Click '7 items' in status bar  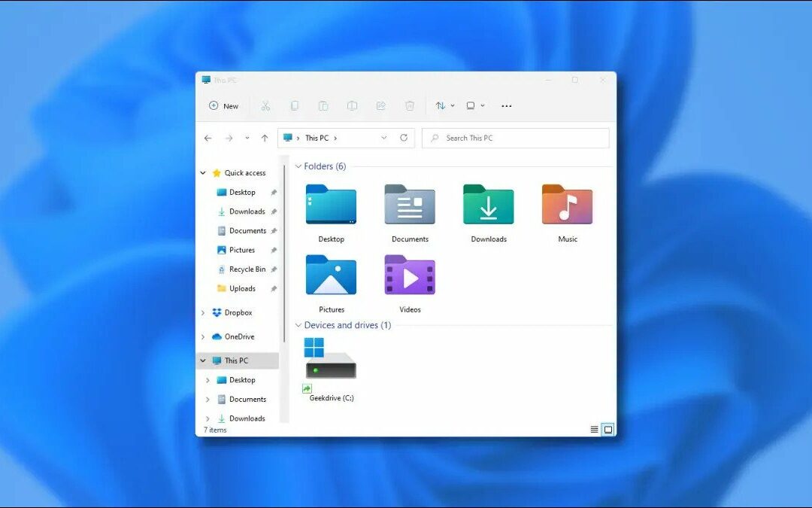coord(215,430)
